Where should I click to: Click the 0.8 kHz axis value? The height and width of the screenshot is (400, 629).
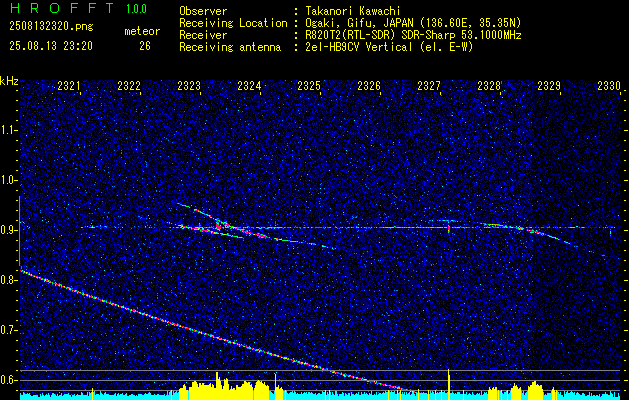pyautogui.click(x=8, y=280)
